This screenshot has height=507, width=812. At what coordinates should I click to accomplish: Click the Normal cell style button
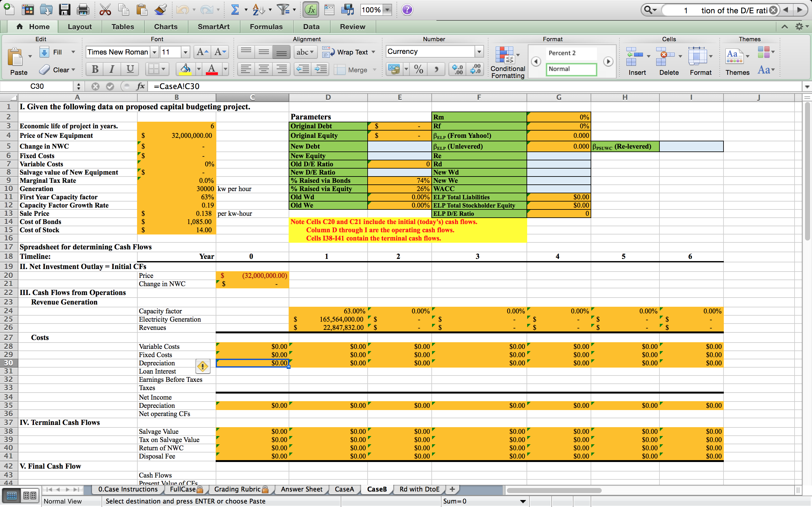pos(572,69)
